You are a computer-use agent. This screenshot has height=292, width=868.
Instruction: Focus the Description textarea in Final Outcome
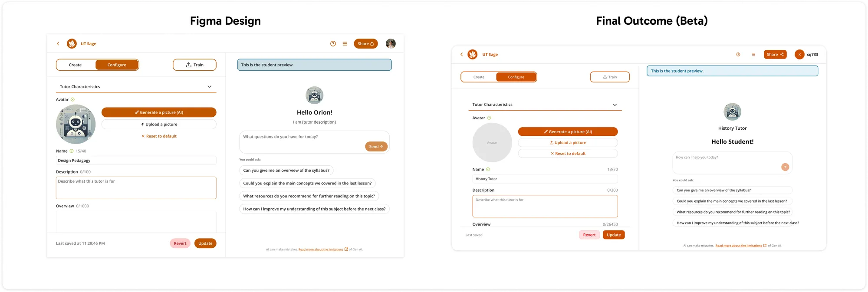click(545, 206)
